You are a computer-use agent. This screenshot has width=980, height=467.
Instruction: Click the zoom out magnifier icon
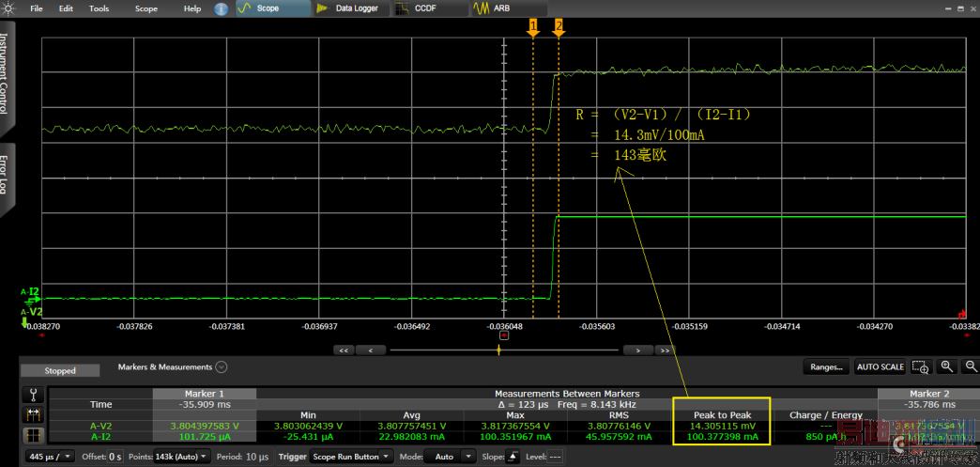pos(972,366)
